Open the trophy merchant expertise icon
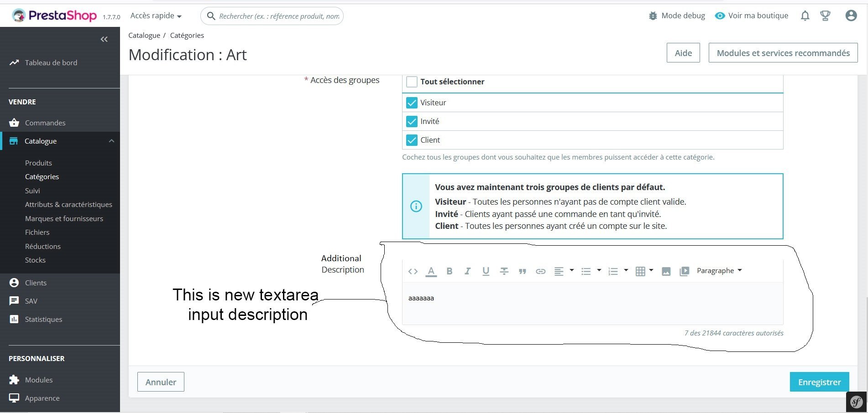This screenshot has width=868, height=413. 825,16
